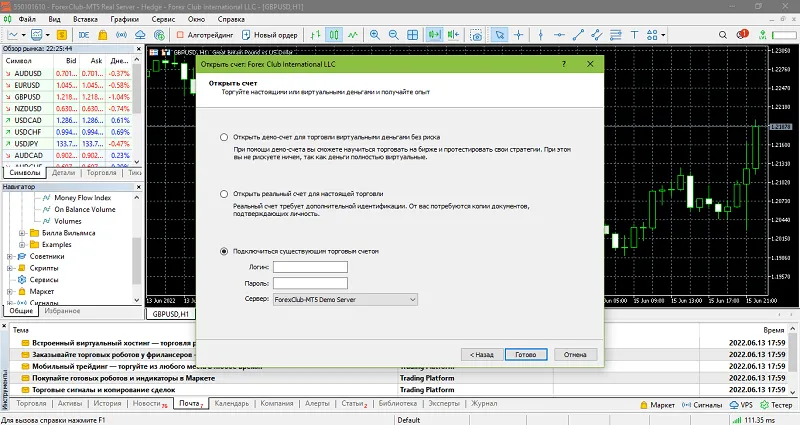The height and width of the screenshot is (425, 800).
Task: Click the dialog help question mark
Action: (x=564, y=64)
